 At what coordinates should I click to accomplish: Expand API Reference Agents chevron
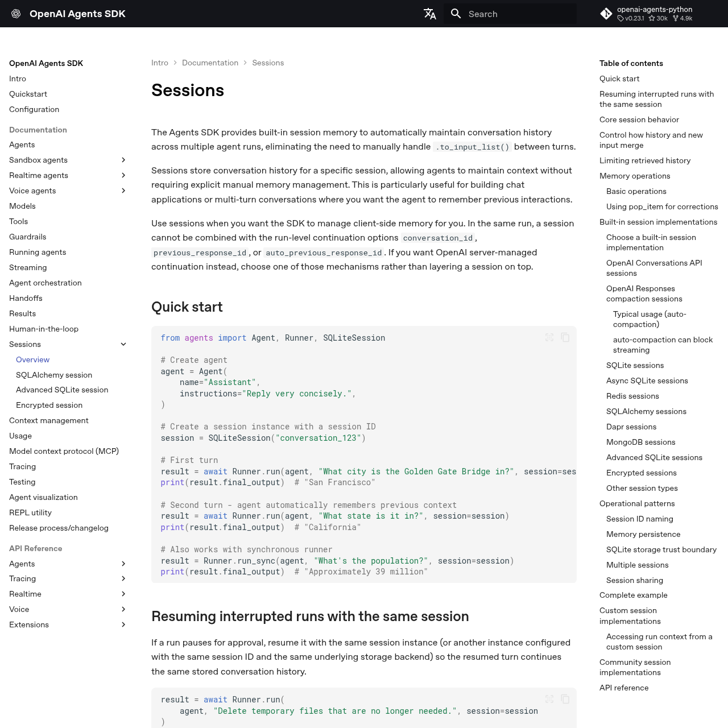123,564
